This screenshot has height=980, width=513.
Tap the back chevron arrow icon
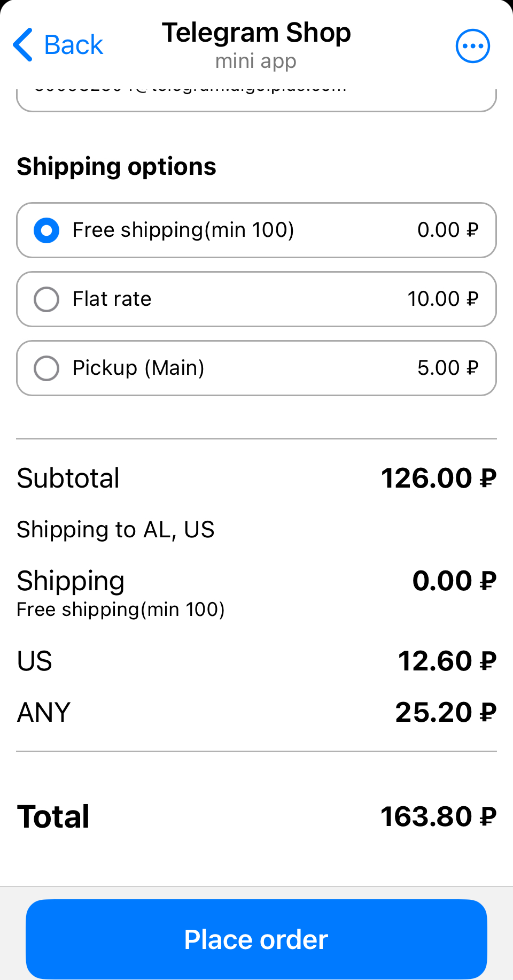[23, 45]
